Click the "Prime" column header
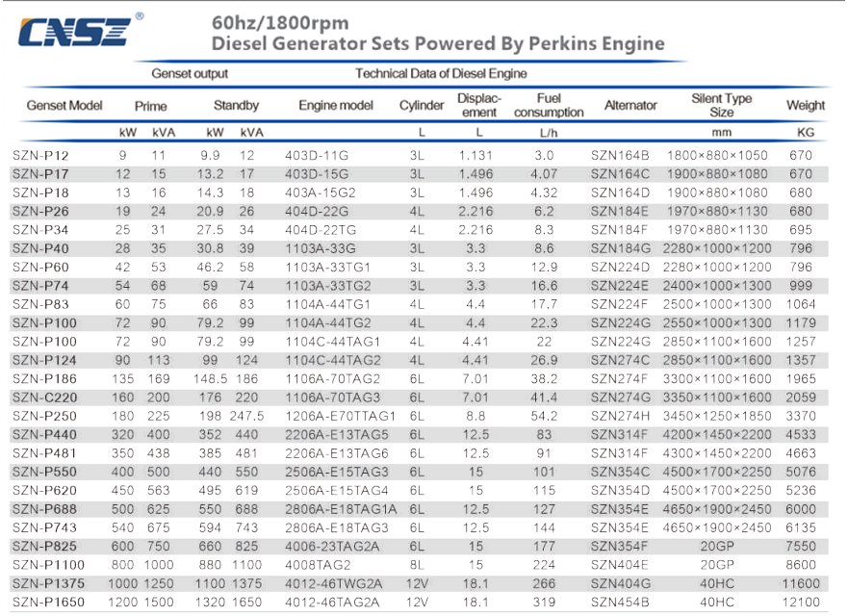848x616 pixels. (150, 106)
